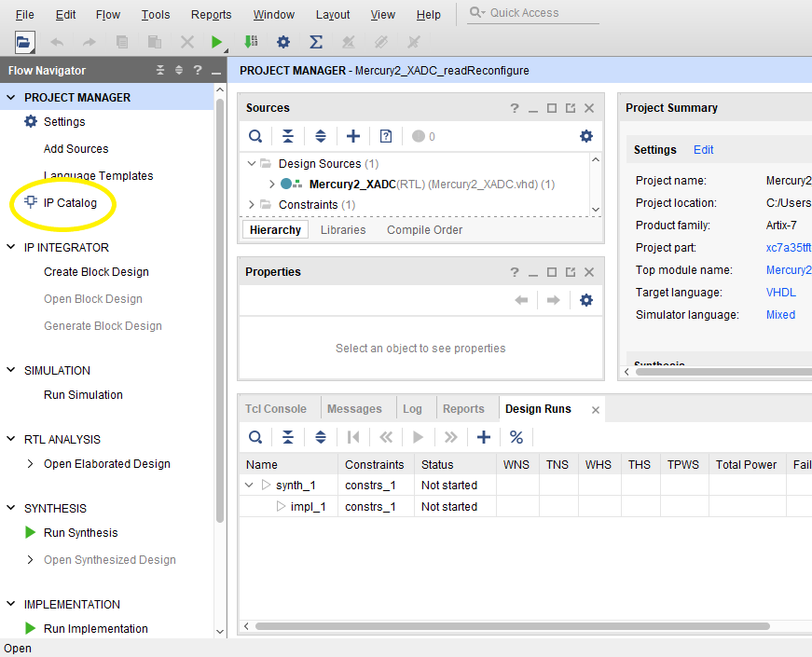Expand the Constraints tree node

click(252, 204)
